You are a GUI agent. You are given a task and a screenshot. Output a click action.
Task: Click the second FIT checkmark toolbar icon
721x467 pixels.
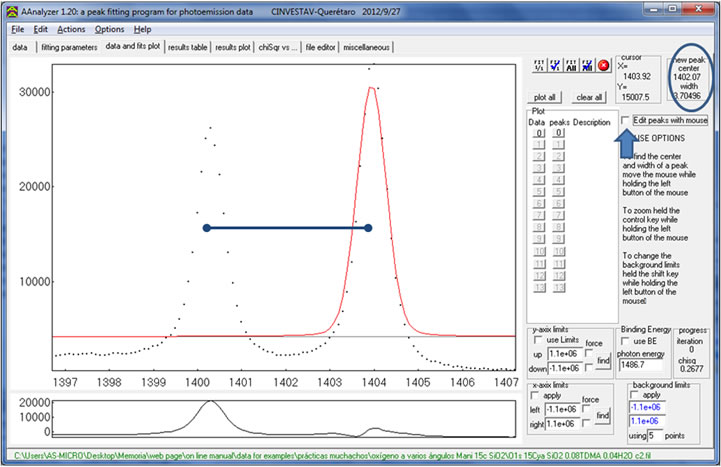(x=556, y=65)
